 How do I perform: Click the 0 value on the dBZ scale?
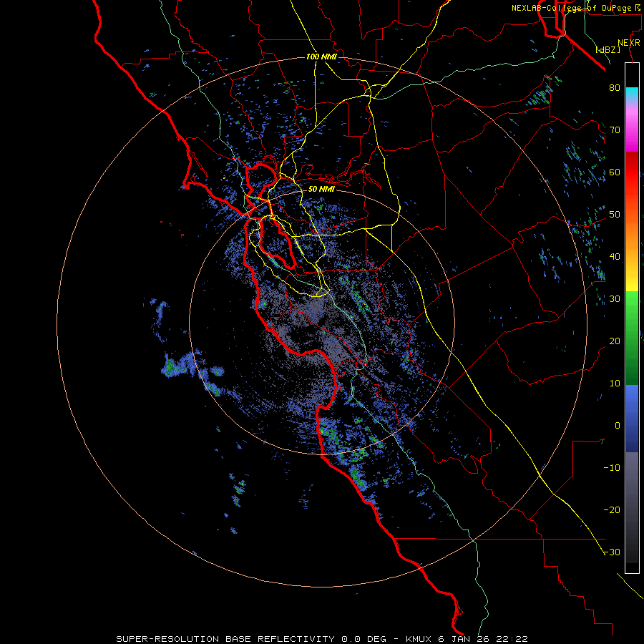(618, 426)
